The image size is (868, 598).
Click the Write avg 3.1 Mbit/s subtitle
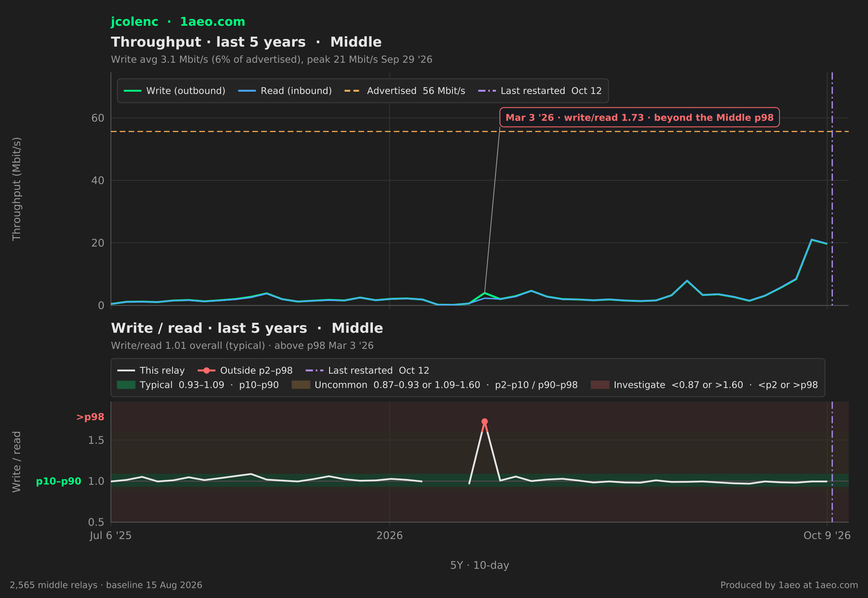coord(272,59)
